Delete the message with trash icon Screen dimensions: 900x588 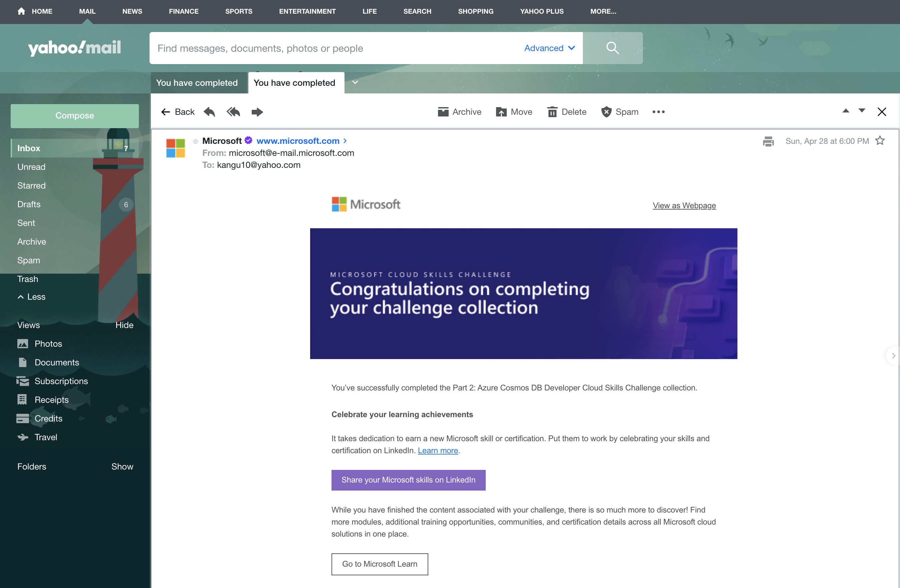[x=567, y=112]
